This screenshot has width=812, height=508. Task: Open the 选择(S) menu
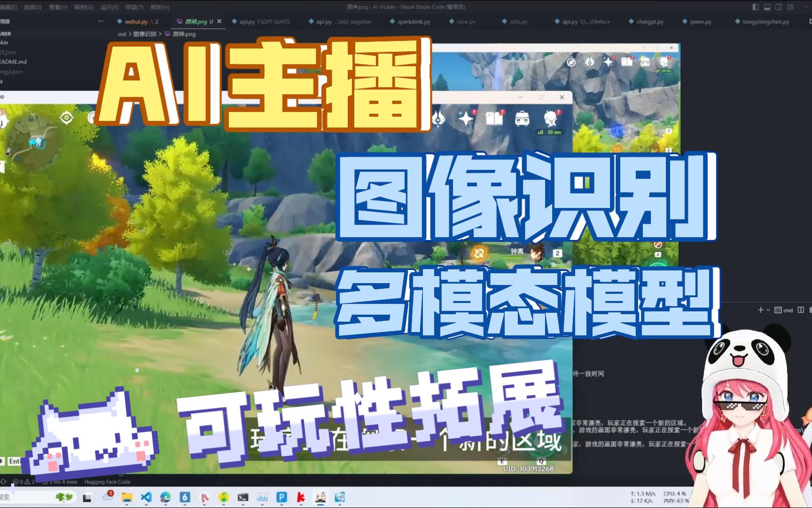point(32,7)
